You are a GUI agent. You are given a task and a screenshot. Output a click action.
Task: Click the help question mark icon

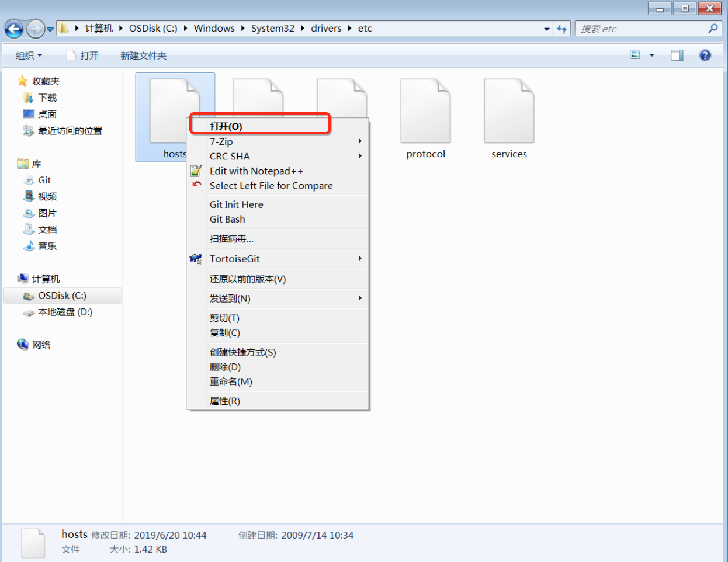(x=705, y=55)
